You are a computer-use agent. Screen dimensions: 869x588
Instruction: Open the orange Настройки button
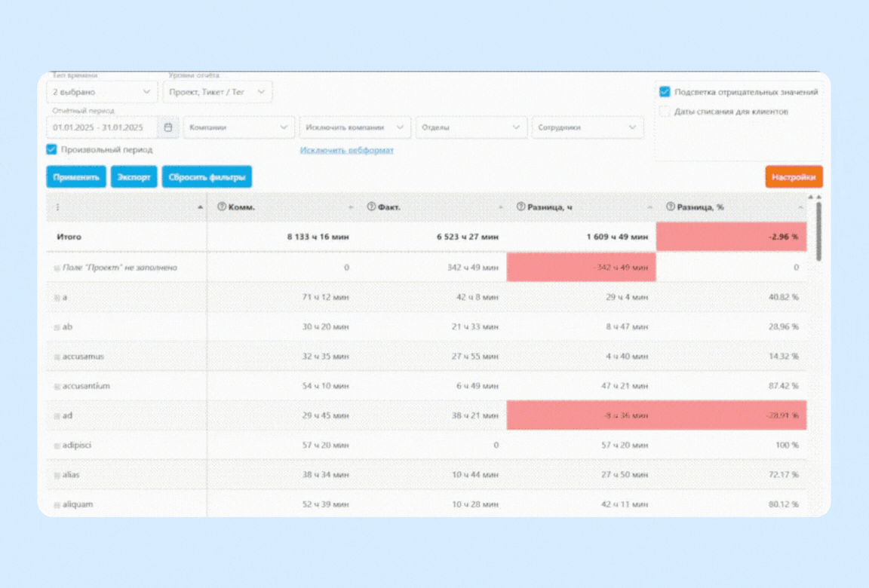(794, 177)
